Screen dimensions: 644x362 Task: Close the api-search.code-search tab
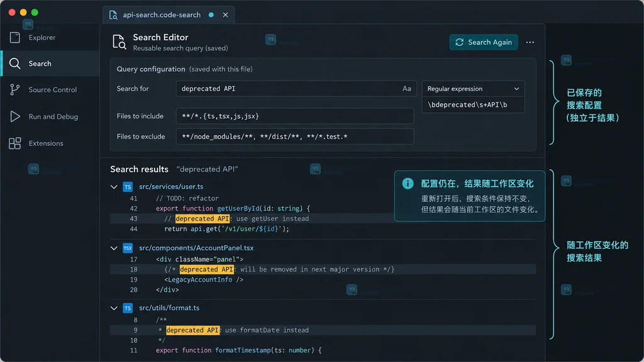[226, 15]
